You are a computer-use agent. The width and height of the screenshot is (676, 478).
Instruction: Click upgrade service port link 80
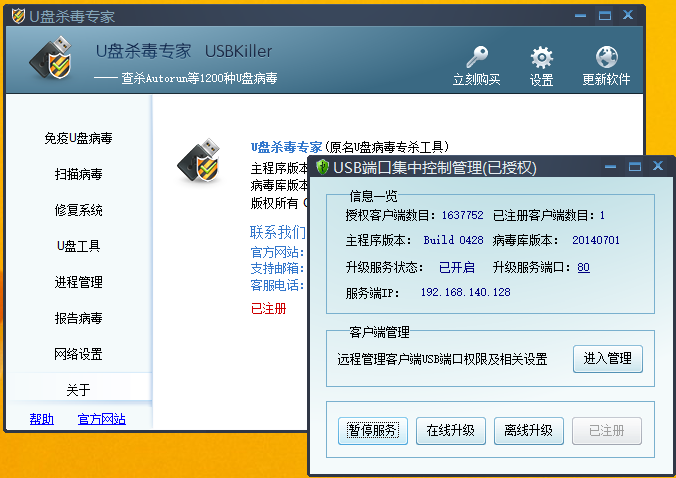coord(583,268)
